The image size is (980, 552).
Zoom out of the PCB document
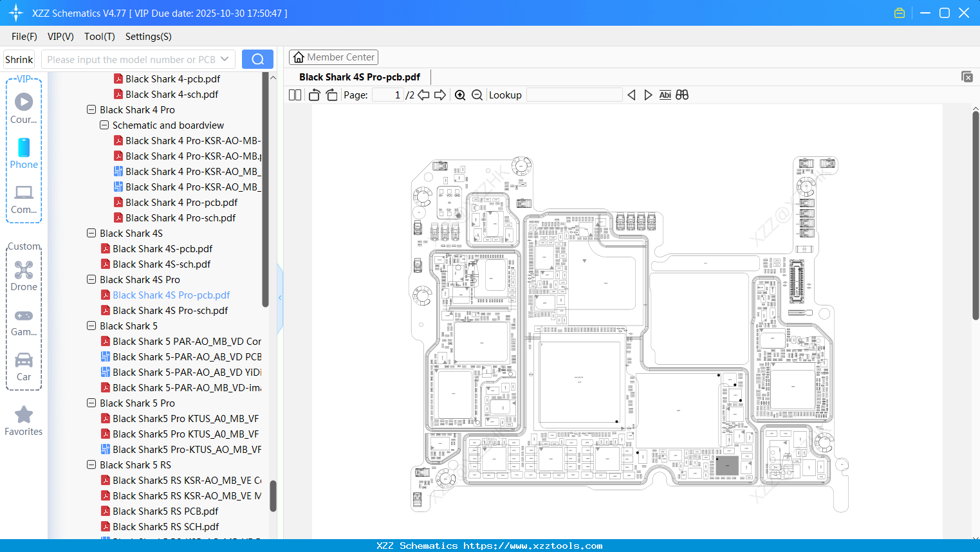point(477,95)
